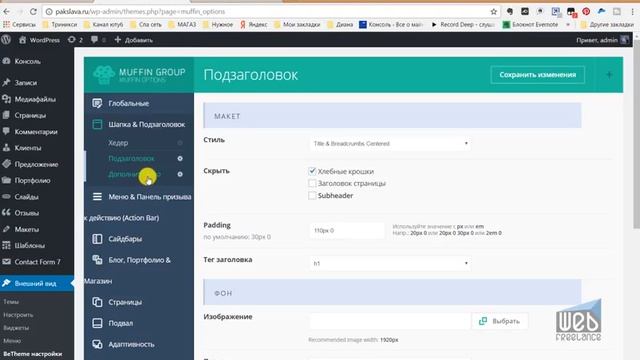Reload the page with refresh icon
640x360 pixels.
pos(33,11)
